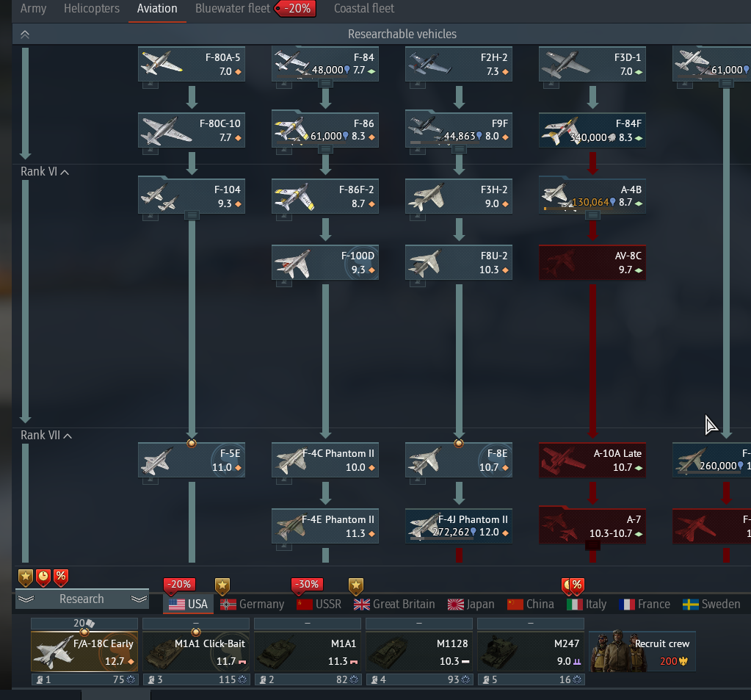Select the F/A-18C Early crew slot
Image resolution: width=751 pixels, height=700 pixels.
pos(84,652)
